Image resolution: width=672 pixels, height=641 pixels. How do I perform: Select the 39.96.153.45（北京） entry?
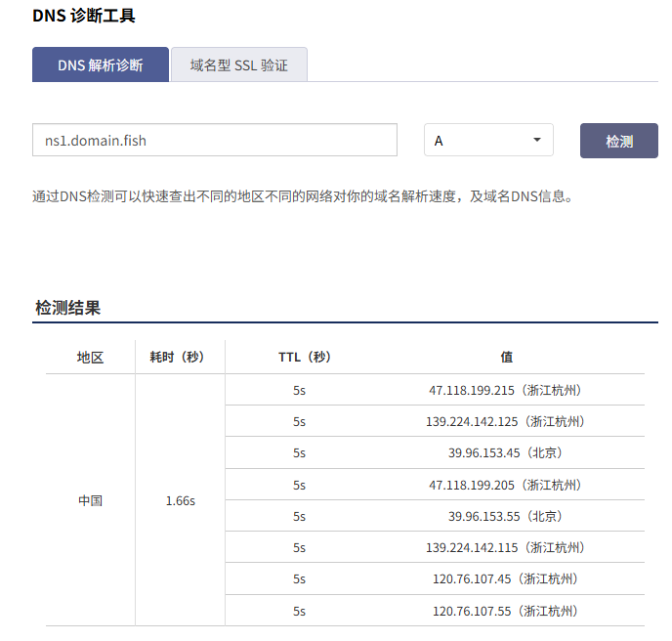point(505,452)
